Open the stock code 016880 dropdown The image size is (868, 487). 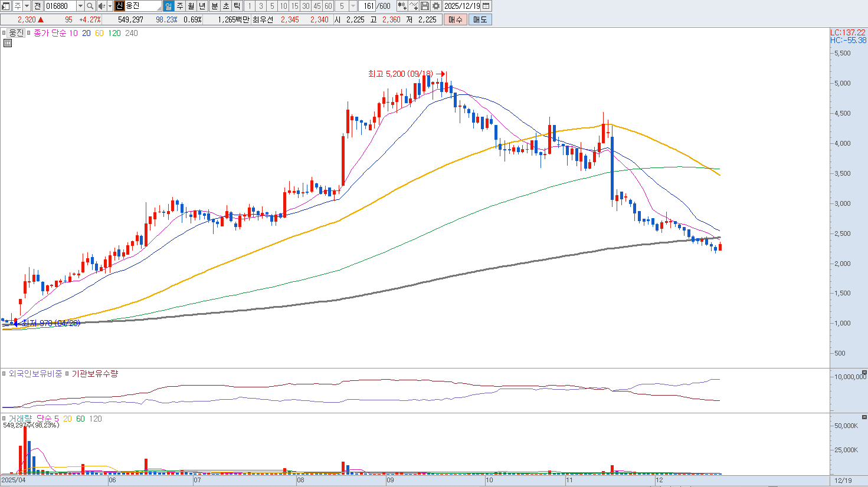click(x=80, y=6)
